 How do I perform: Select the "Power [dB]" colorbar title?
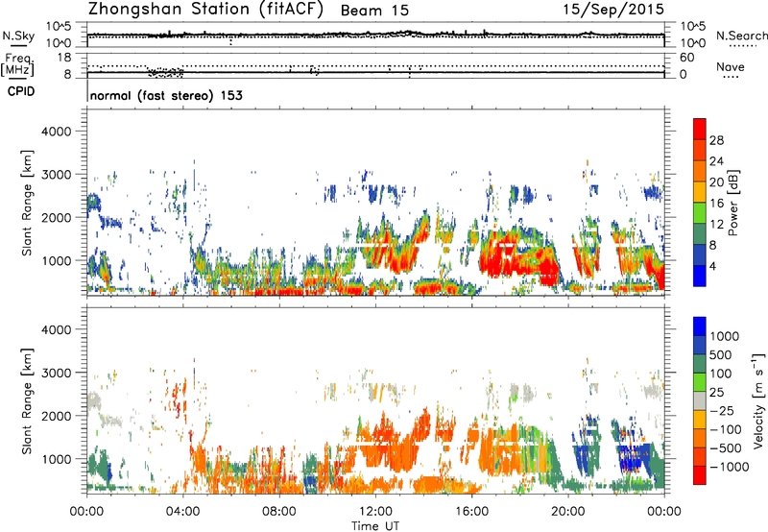733,203
